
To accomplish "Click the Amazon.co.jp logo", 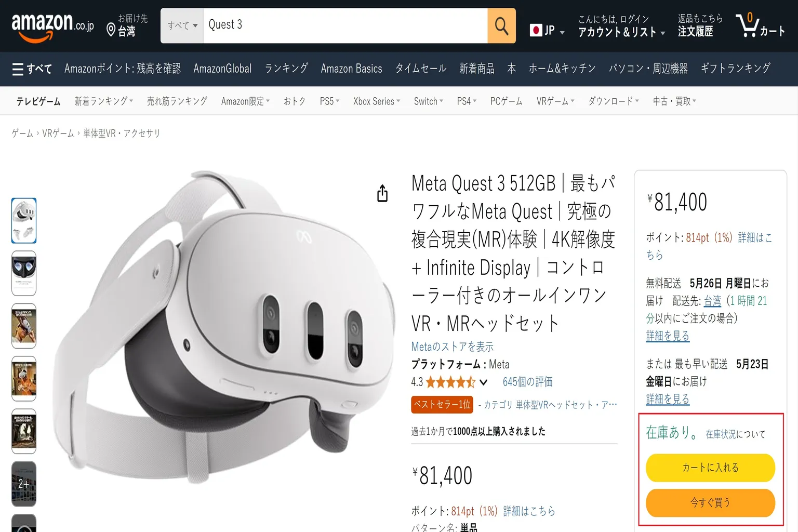I will [x=52, y=26].
